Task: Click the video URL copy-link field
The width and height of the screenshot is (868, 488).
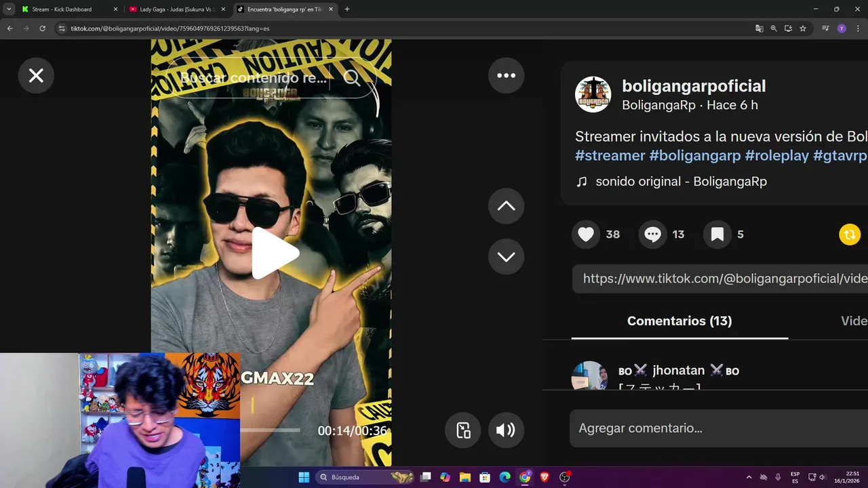Action: (720, 279)
